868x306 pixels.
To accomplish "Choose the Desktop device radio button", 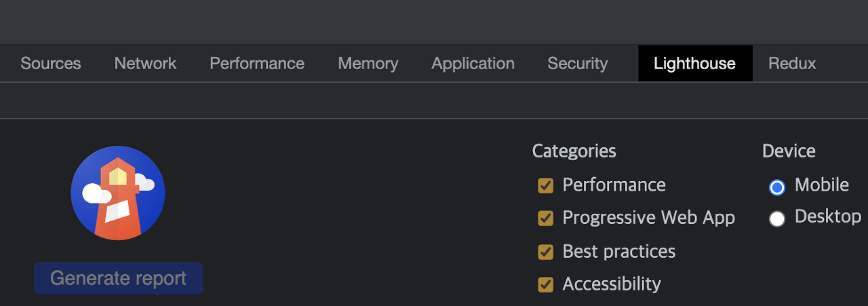I will tap(777, 218).
